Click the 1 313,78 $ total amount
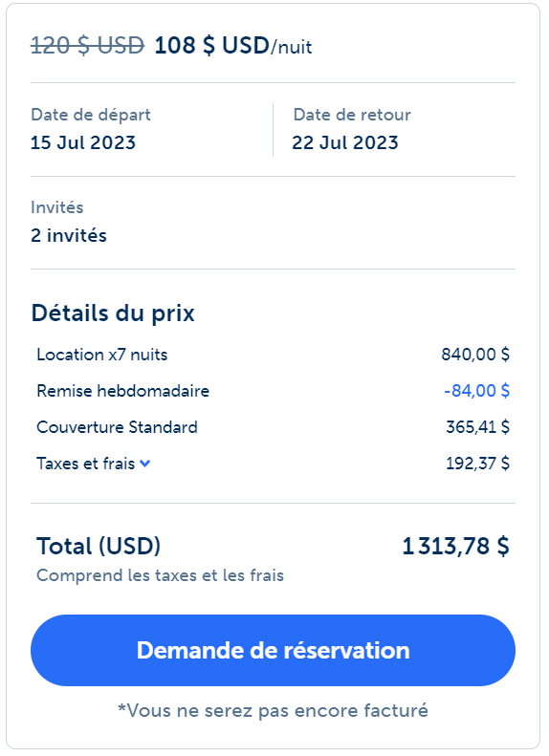The width and height of the screenshot is (549, 756). coord(456,547)
